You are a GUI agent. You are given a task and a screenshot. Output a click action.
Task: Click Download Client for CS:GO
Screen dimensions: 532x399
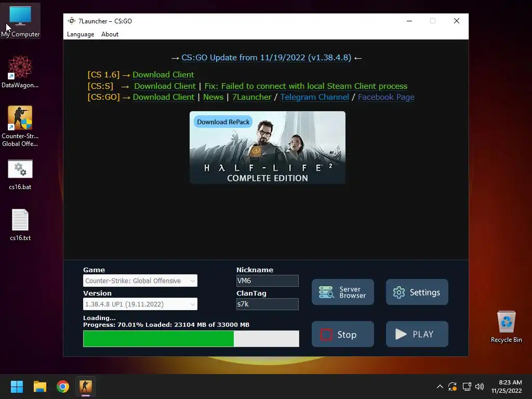164,97
